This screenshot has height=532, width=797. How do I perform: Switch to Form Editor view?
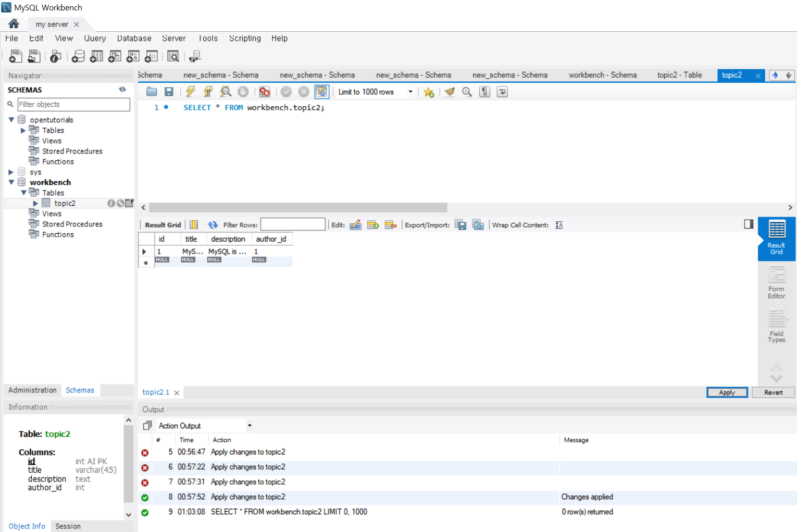(776, 282)
